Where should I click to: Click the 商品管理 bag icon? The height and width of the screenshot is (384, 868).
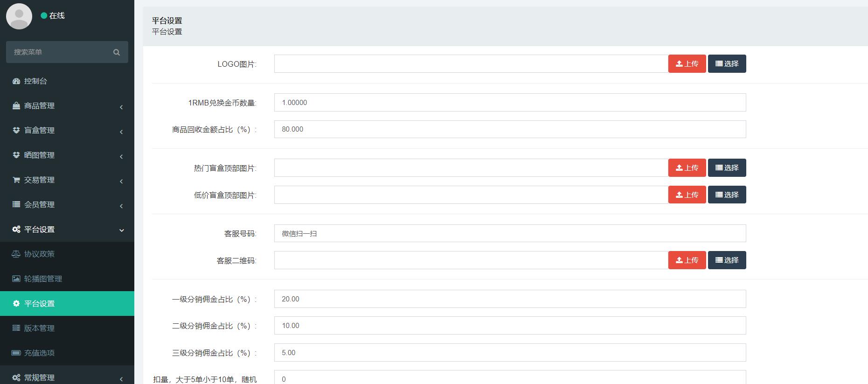[16, 106]
